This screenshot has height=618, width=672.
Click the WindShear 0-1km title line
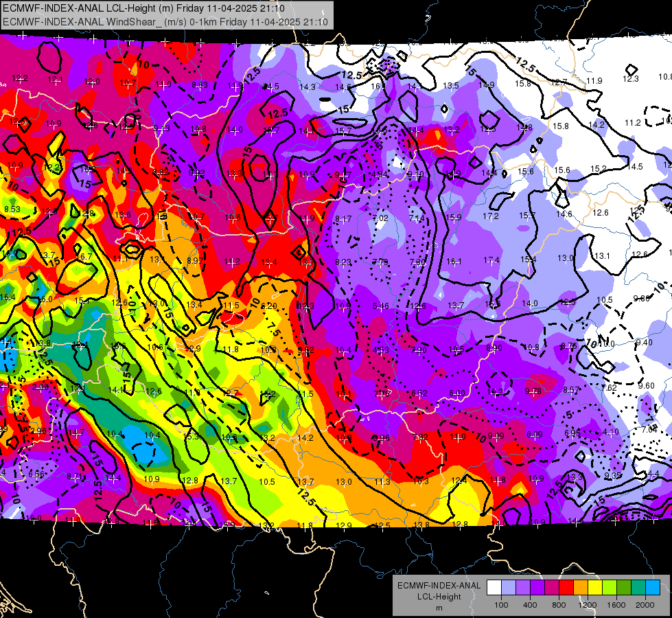pos(165,22)
